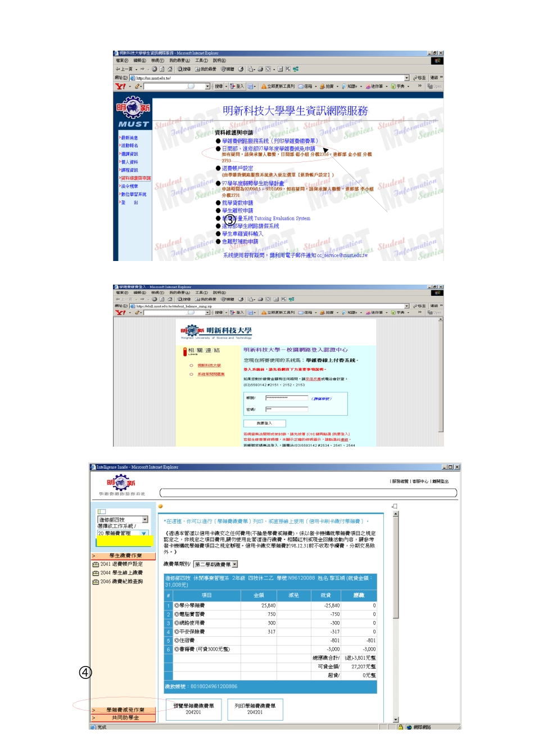Image resolution: width=534 pixels, height=756 pixels.
Task: Click the 密碼 password field in login window
Action: (287, 409)
